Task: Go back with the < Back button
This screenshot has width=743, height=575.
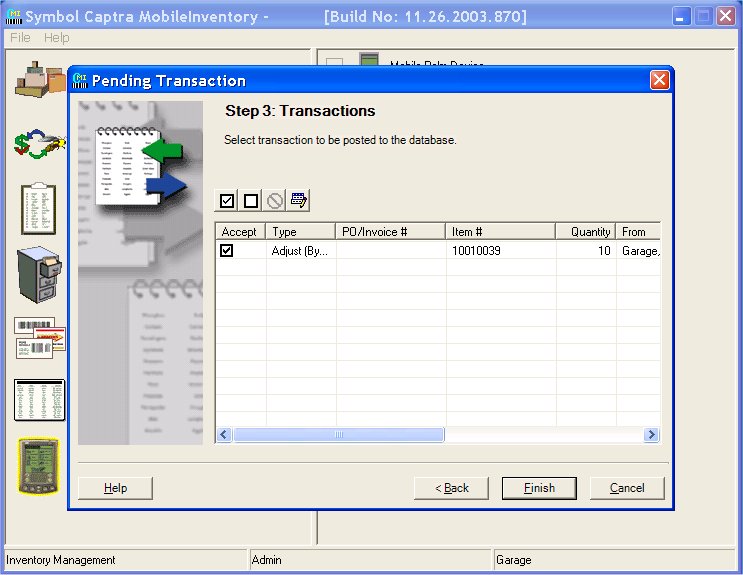Action: 451,488
